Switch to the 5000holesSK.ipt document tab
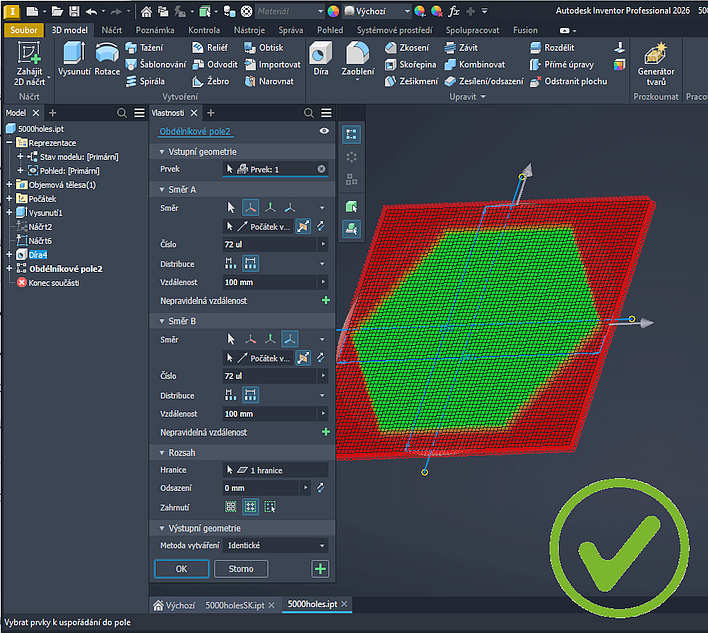This screenshot has height=633, width=708. (235, 606)
